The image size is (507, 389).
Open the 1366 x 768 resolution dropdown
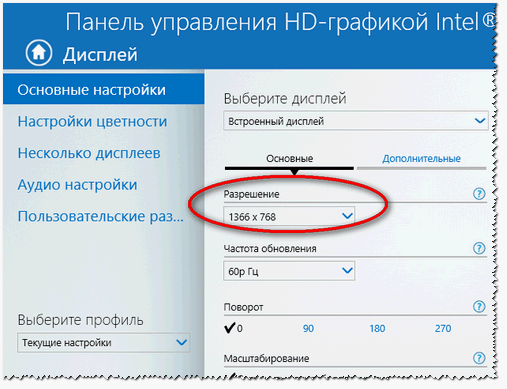[289, 217]
